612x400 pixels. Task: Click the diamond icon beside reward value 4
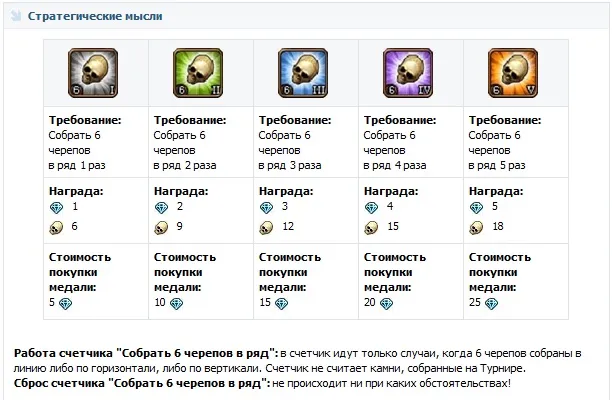click(371, 207)
